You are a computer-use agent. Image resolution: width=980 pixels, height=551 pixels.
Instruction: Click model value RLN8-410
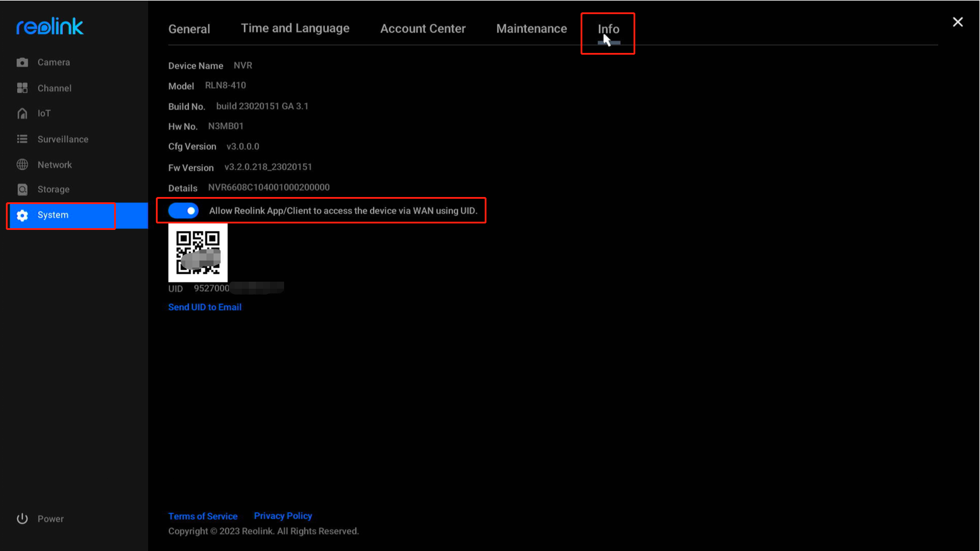225,85
